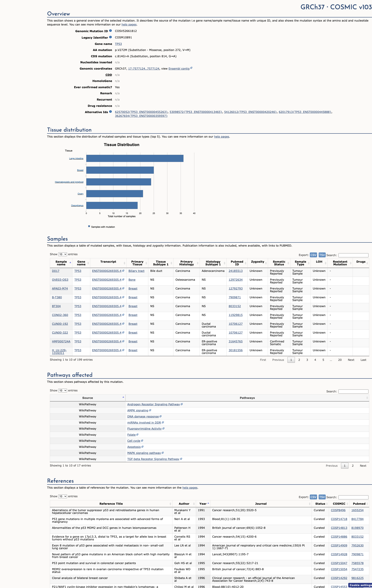Click info icon next to Legacy Identifier
372x588 pixels.
click(110, 37)
